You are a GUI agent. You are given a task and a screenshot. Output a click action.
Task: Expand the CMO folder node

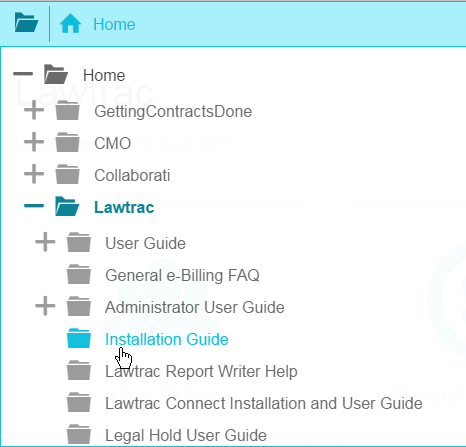tap(34, 142)
